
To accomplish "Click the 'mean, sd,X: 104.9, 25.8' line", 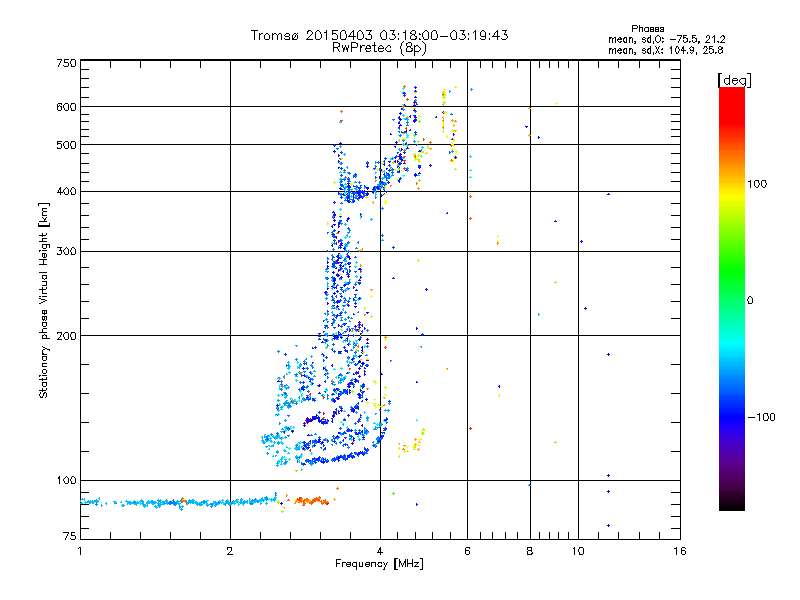I will 665,50.
